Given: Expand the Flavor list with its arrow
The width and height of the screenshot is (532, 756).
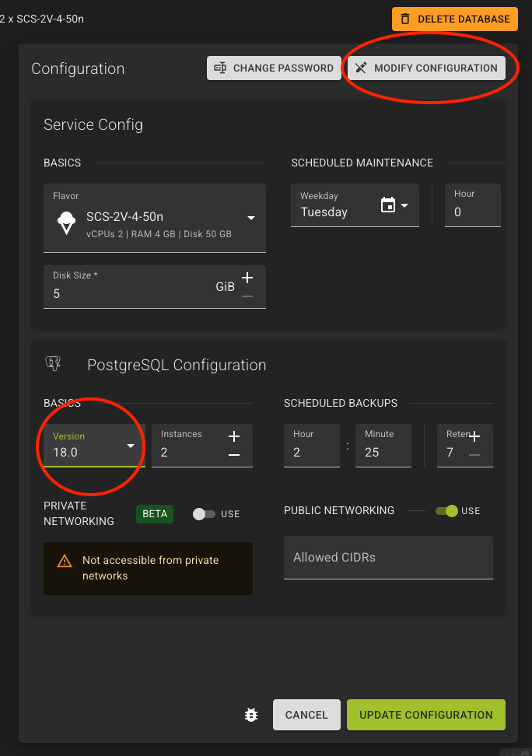Looking at the screenshot, I should point(250,218).
